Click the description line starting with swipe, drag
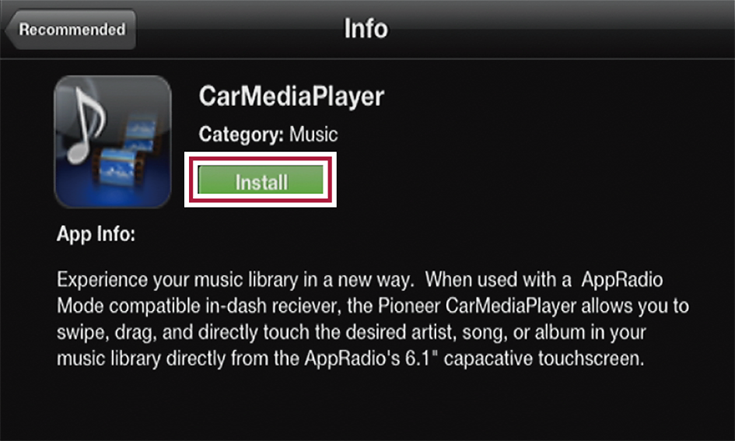735x441 pixels. (x=352, y=333)
